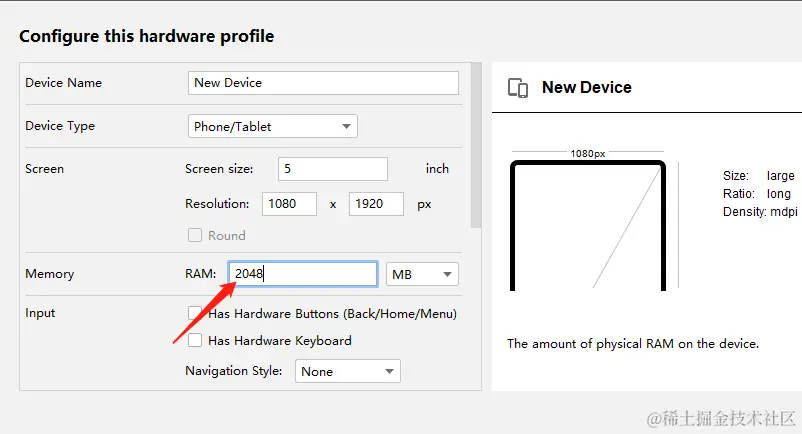Click the Device Name text field
802x434 pixels.
coord(323,83)
